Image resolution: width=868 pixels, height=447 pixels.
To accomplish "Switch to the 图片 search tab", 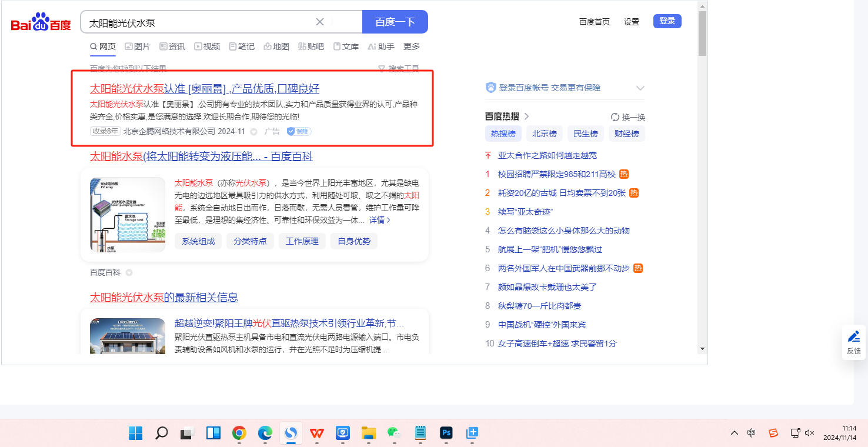I will 138,46.
